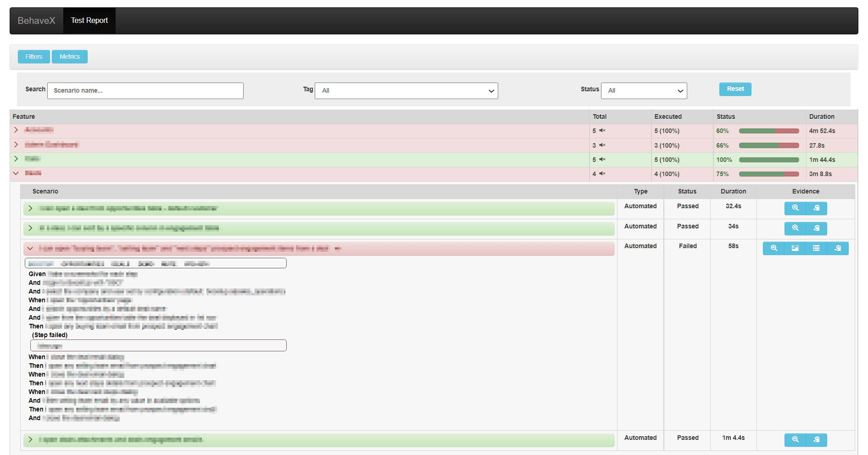Click the magnifier evidence icon on the first passed scenario

pyautogui.click(x=795, y=208)
